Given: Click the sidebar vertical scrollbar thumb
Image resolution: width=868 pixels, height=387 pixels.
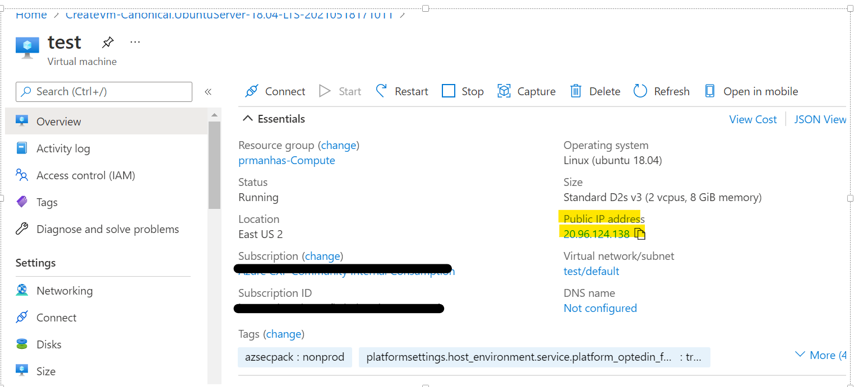Looking at the screenshot, I should (214, 165).
